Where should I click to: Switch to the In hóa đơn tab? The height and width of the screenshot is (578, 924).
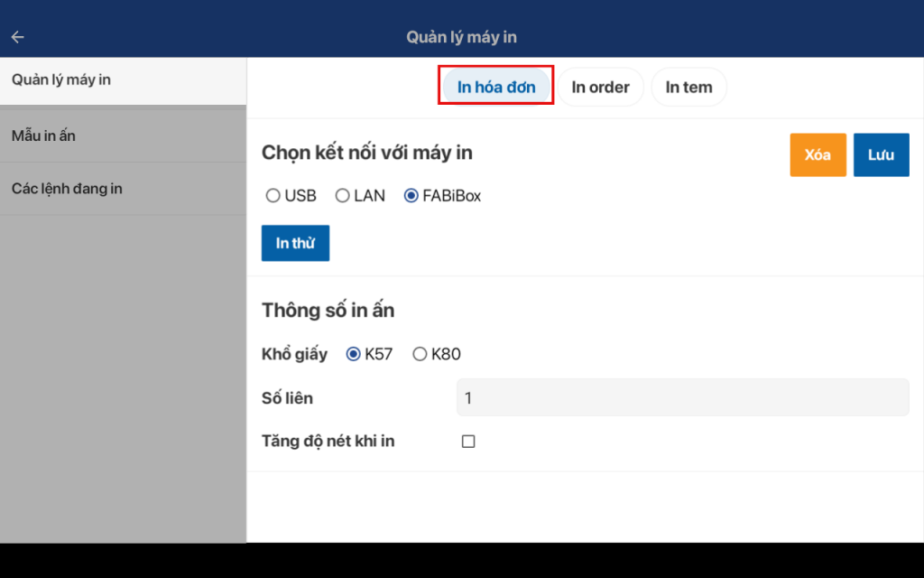[x=495, y=88]
